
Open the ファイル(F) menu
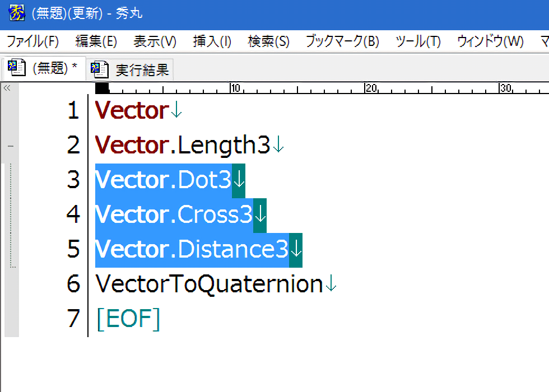[32, 41]
